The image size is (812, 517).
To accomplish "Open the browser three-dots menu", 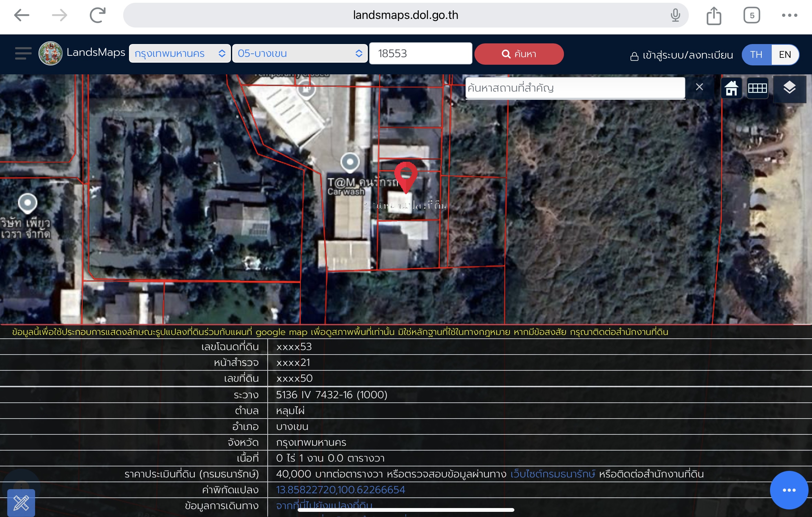I will click(x=789, y=15).
